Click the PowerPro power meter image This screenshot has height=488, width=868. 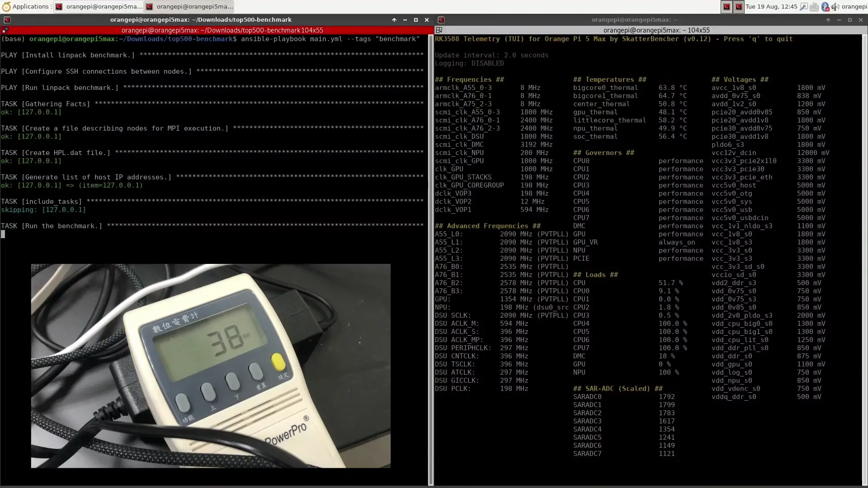210,366
